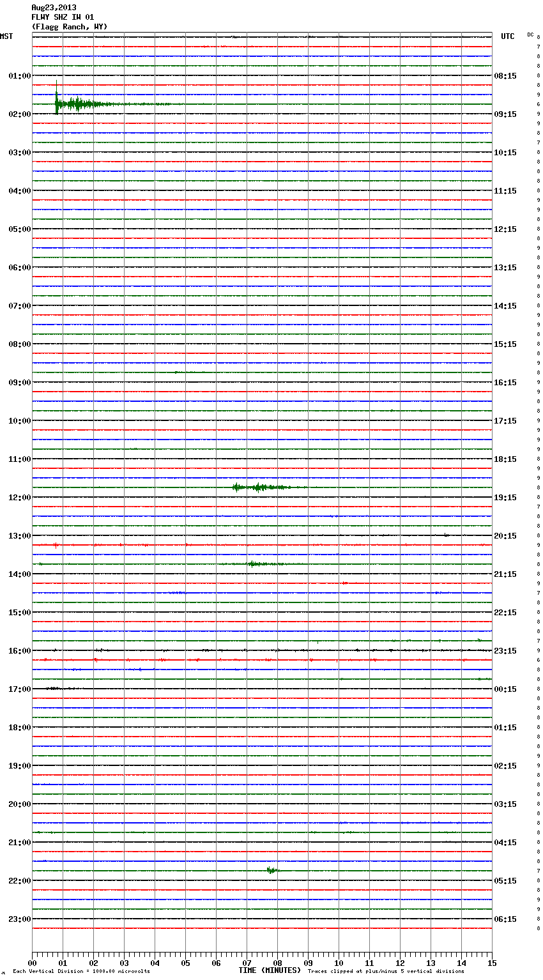Click the 00:15 UTC time label

click(505, 689)
